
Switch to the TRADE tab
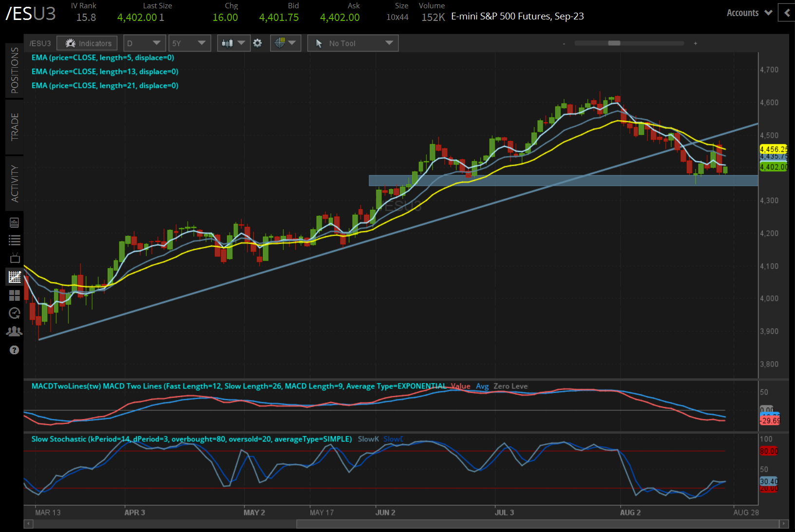tap(15, 127)
